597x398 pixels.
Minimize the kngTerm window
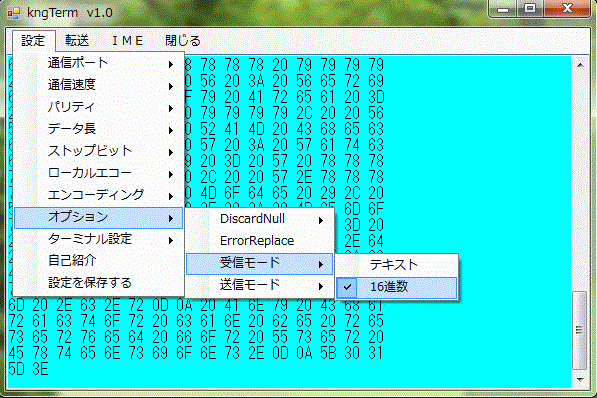coord(503,8)
